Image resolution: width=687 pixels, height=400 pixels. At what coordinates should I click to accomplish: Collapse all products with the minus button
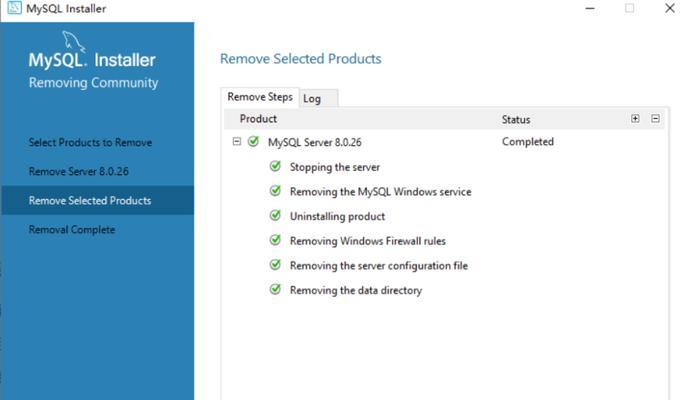[x=655, y=119]
